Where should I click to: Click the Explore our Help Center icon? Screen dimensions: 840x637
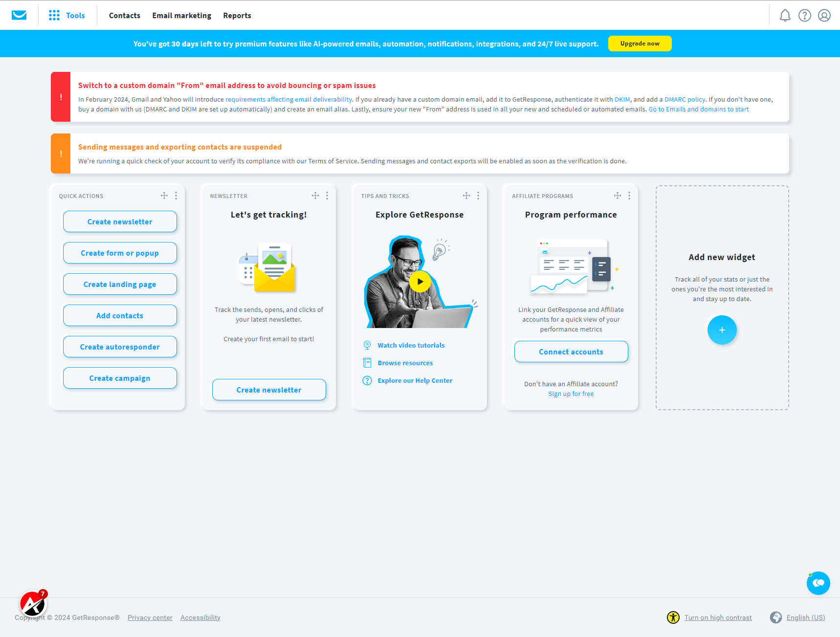(x=367, y=380)
